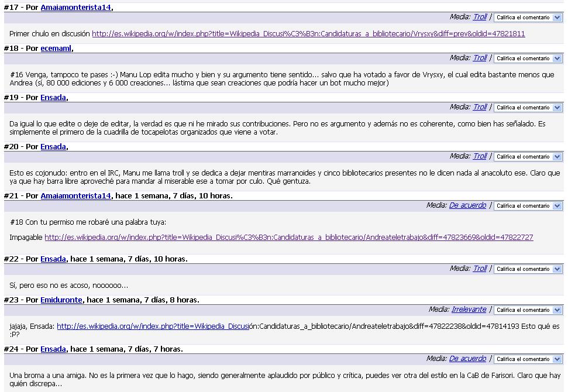Open Ensada profile link in comment #22
The width and height of the screenshot is (568, 392).
[53, 259]
